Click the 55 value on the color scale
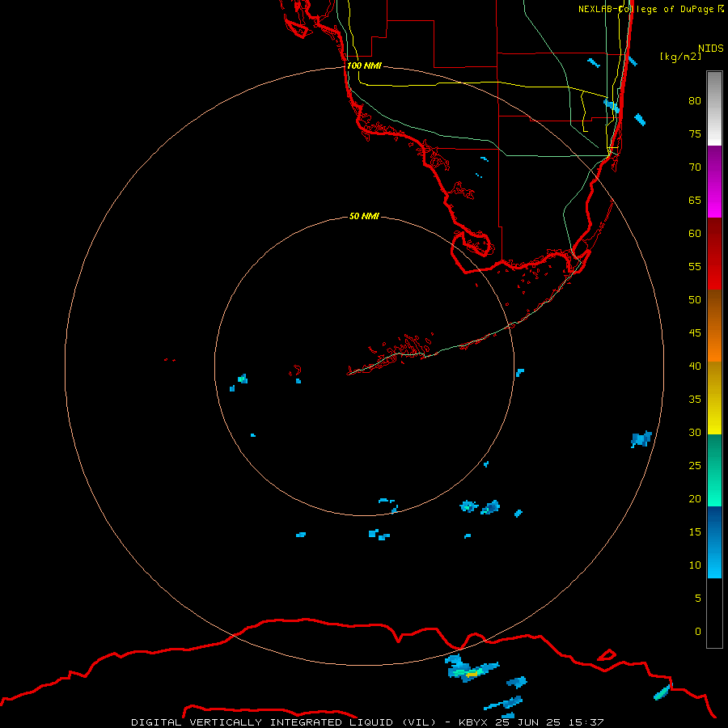 pos(695,266)
